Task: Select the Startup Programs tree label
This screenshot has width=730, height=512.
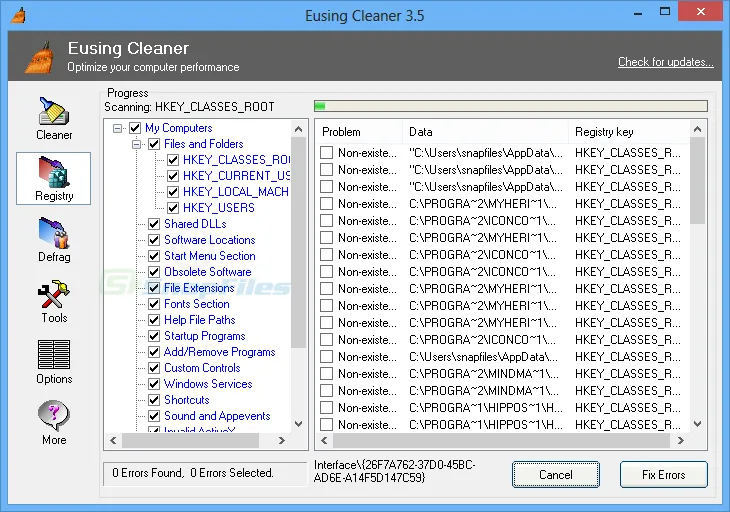Action: 205,336
